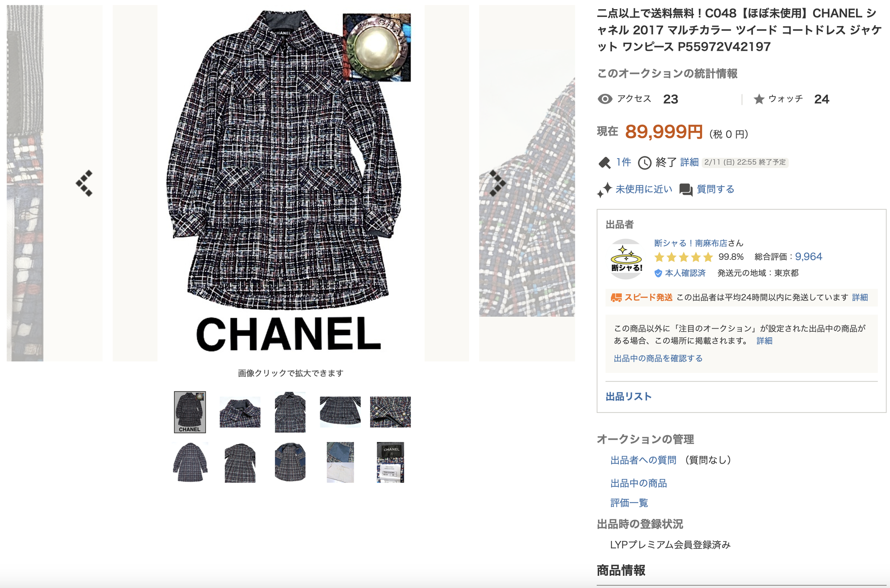This screenshot has height=588, width=890.
Task: Click 出品中の商品を確認する link
Action: pyautogui.click(x=658, y=358)
